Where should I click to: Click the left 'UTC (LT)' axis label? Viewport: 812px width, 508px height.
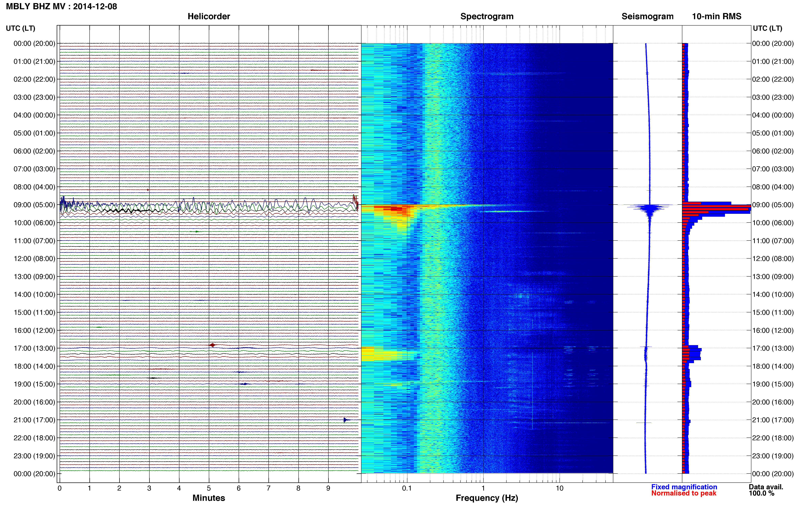21,28
